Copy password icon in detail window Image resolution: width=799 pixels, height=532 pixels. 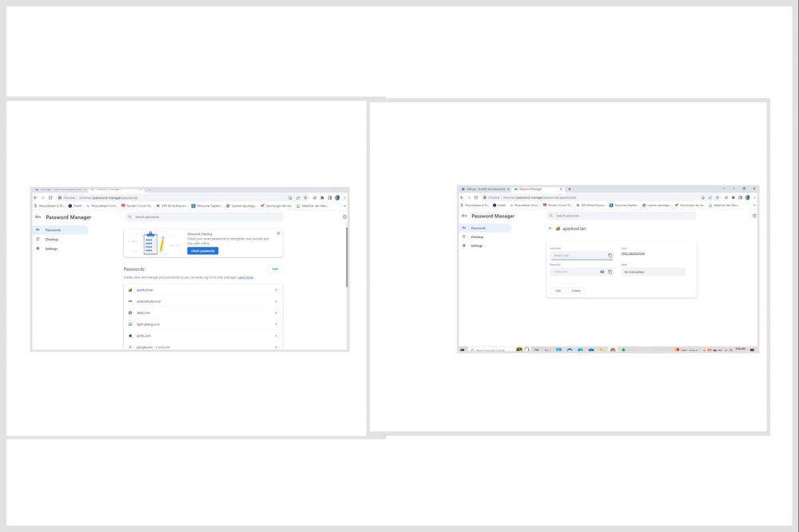coord(610,272)
